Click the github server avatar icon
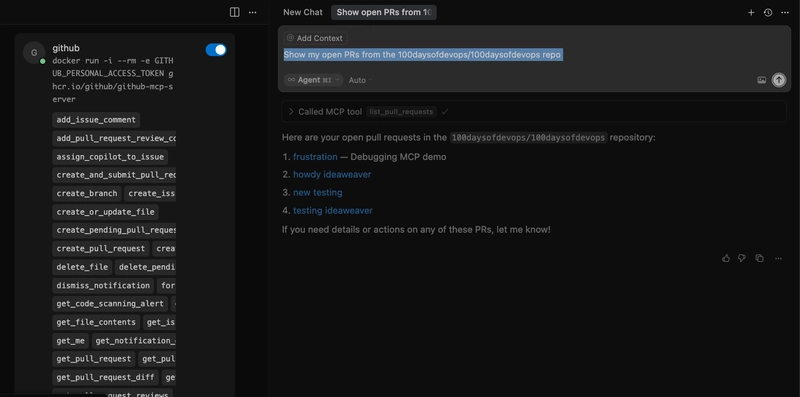This screenshot has width=800, height=397. point(34,53)
